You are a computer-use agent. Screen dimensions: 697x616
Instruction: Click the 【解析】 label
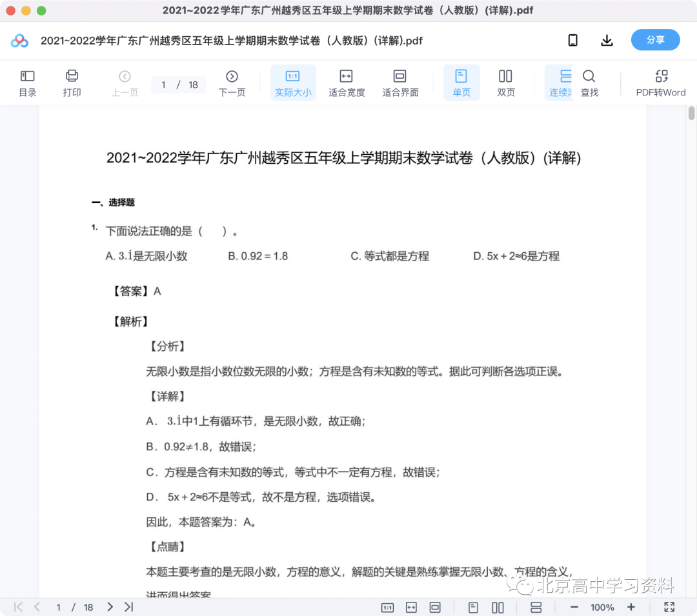(x=130, y=322)
